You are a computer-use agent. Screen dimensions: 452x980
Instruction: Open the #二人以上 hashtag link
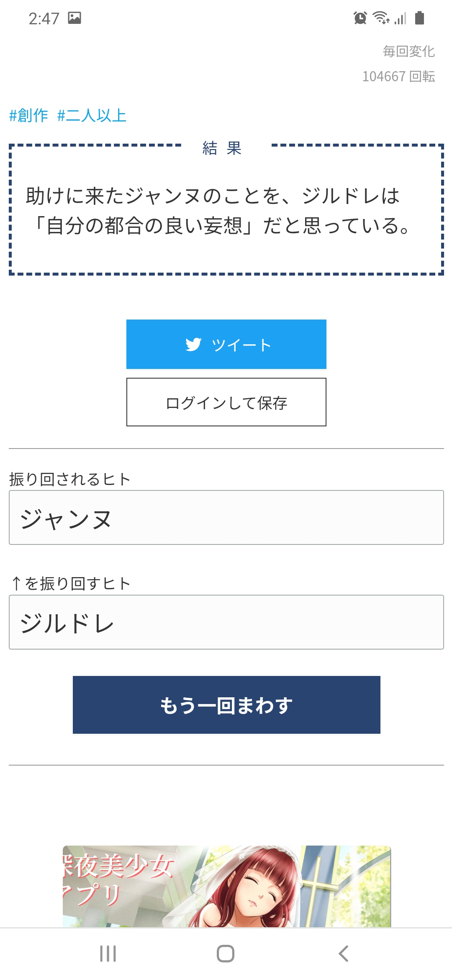92,115
